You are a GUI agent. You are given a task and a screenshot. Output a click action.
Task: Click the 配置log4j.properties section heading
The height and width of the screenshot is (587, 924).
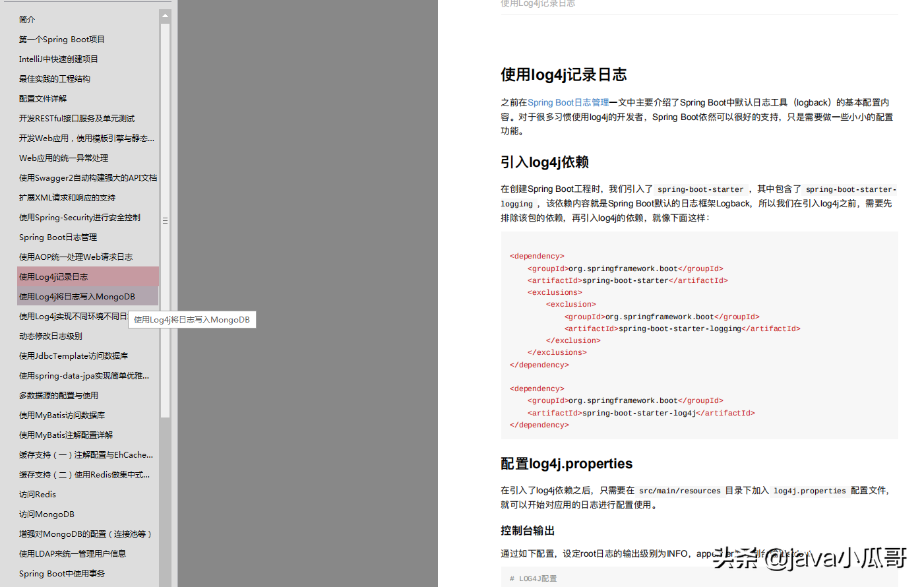(x=567, y=464)
